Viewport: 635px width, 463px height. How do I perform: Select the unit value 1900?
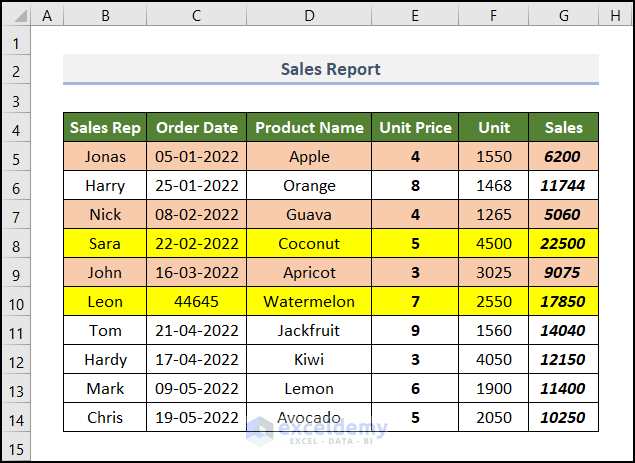[x=494, y=389]
